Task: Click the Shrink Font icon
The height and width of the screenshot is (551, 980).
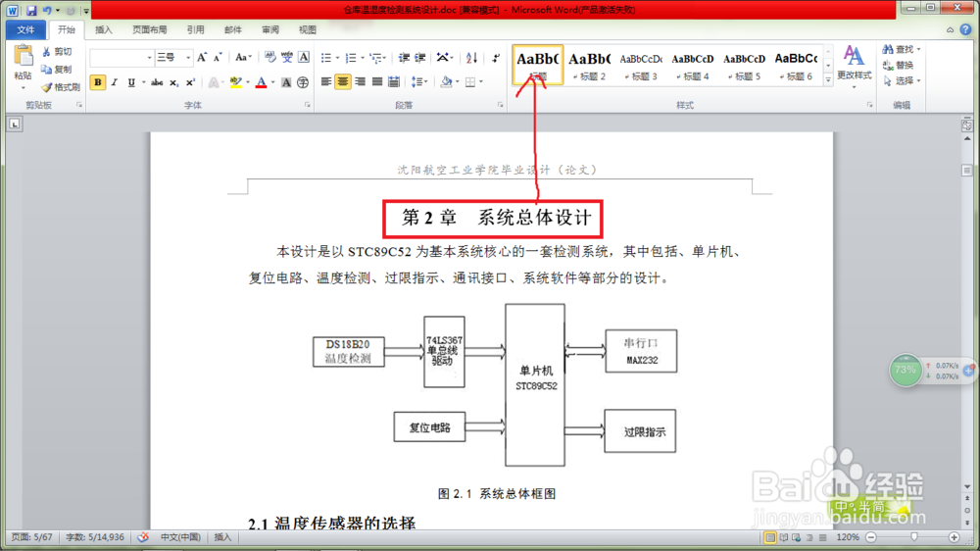Action: click(218, 58)
